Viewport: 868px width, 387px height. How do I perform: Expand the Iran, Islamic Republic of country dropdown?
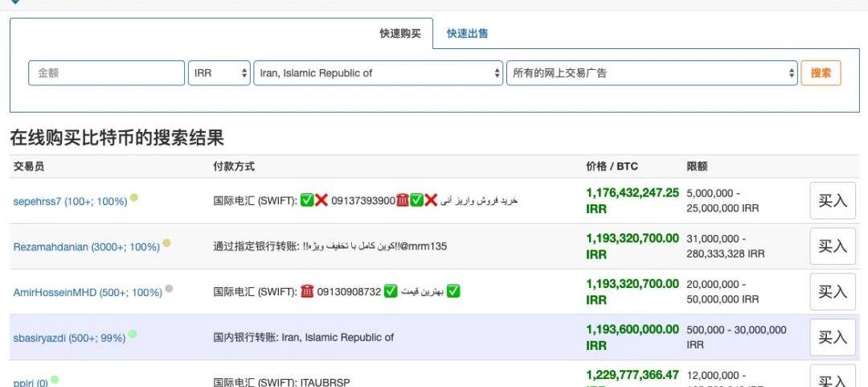point(378,73)
